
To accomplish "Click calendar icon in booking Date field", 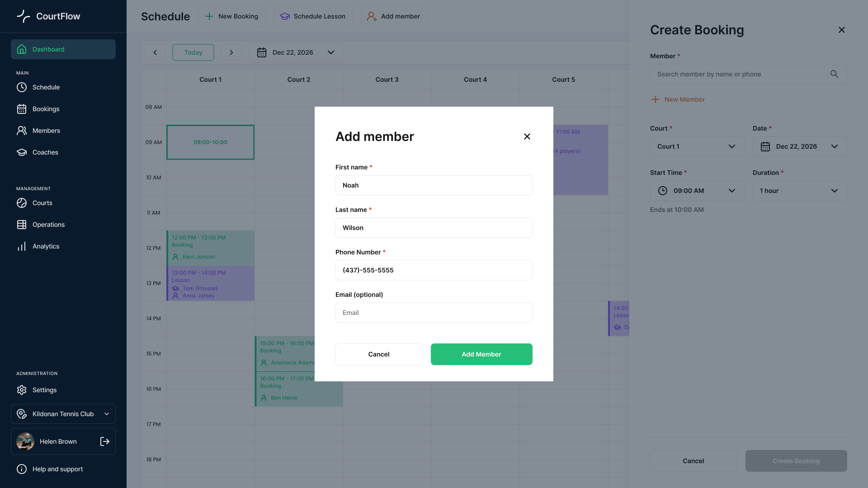I will (x=765, y=146).
